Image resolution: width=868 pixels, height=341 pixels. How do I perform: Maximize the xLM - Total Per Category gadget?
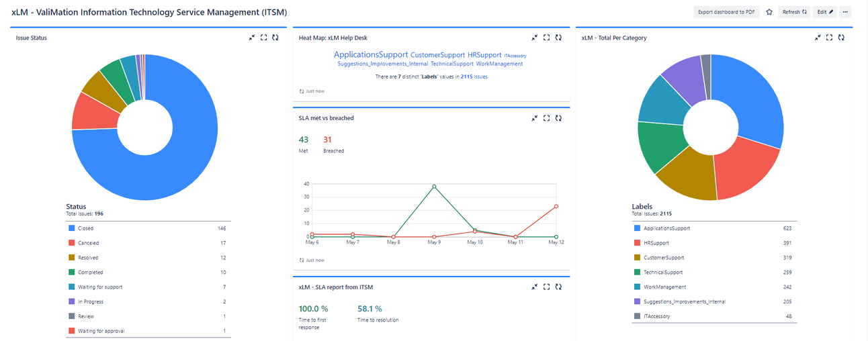click(830, 38)
